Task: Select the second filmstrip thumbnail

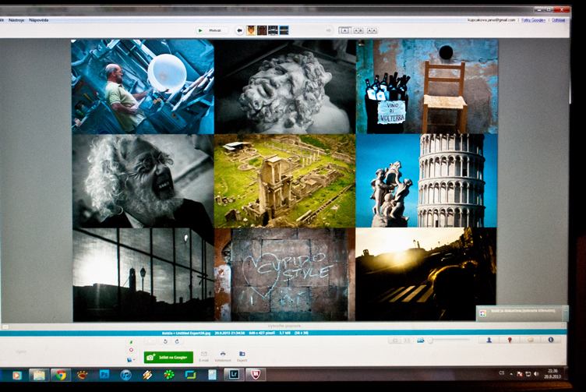Action: [262, 30]
